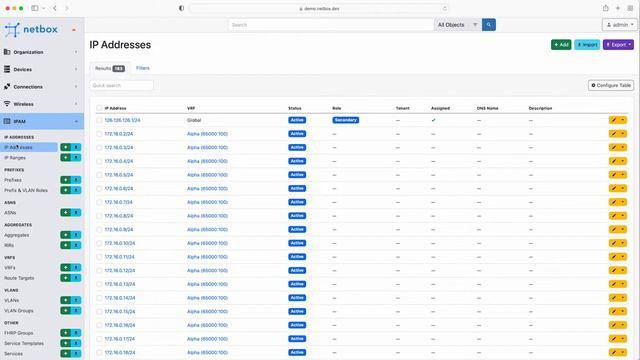Viewport: 640px width, 360px height.
Task: Open the Export dropdown button
Action: 618,44
